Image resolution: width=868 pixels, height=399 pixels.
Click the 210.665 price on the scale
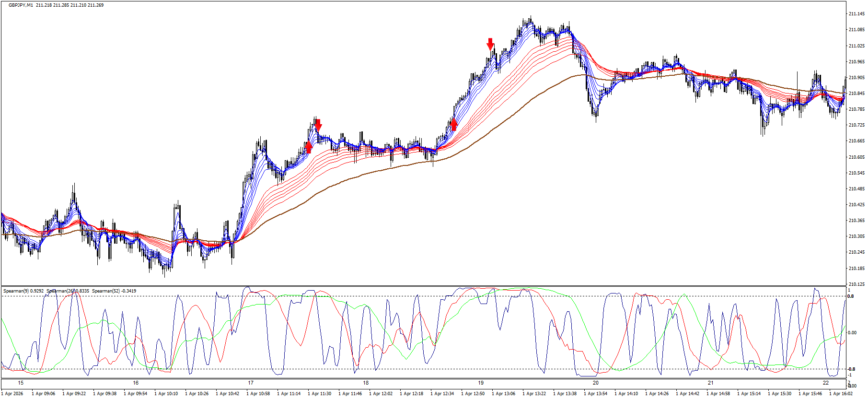[x=856, y=141]
